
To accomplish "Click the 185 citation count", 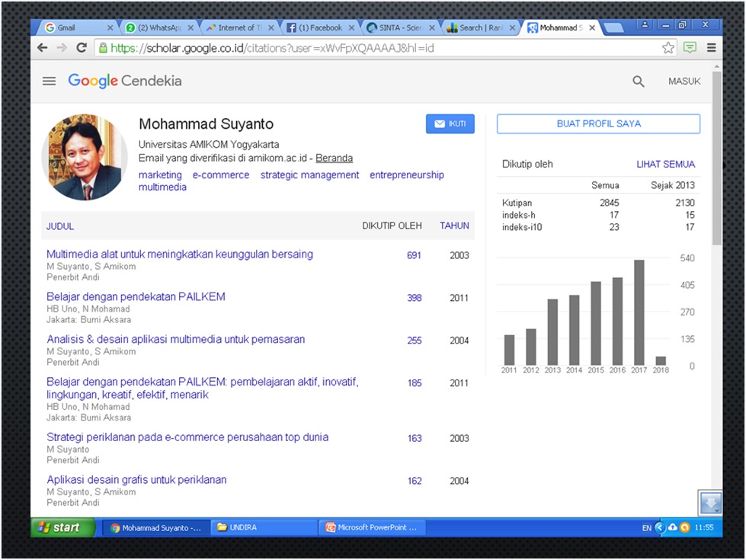I will 415,383.
